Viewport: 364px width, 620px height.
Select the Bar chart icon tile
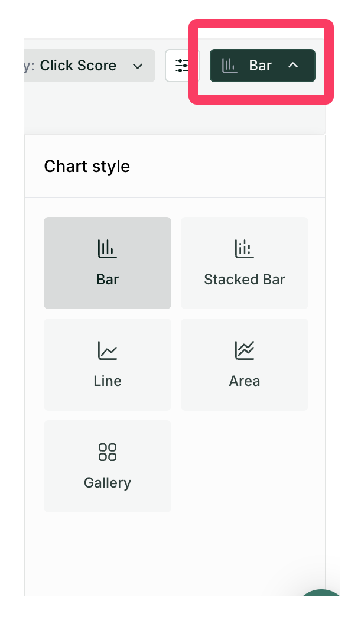point(108,249)
